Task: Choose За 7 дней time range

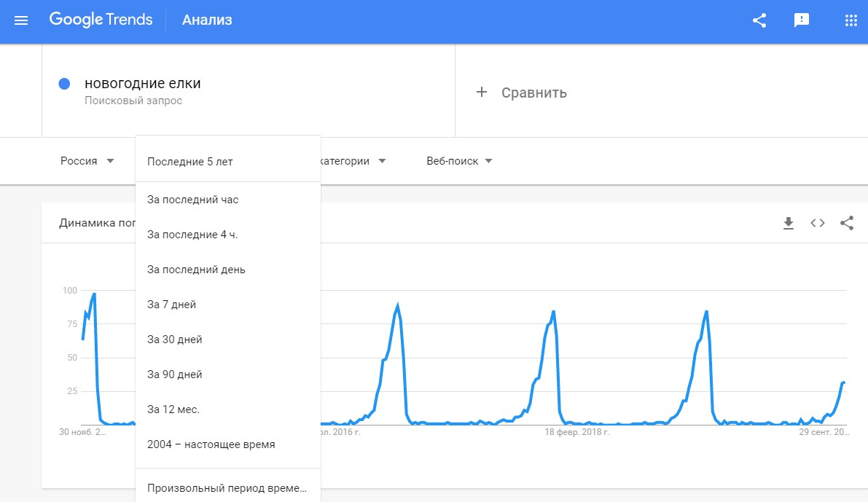Action: click(x=171, y=305)
